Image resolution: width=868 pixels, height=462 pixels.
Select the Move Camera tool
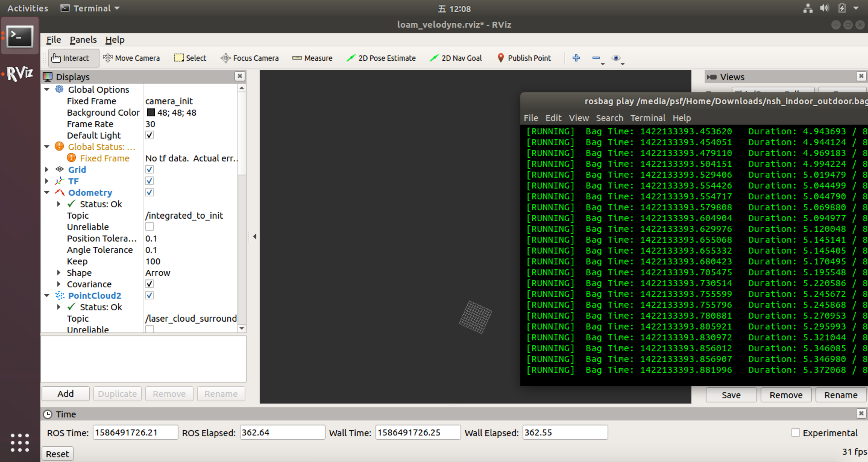tap(131, 58)
